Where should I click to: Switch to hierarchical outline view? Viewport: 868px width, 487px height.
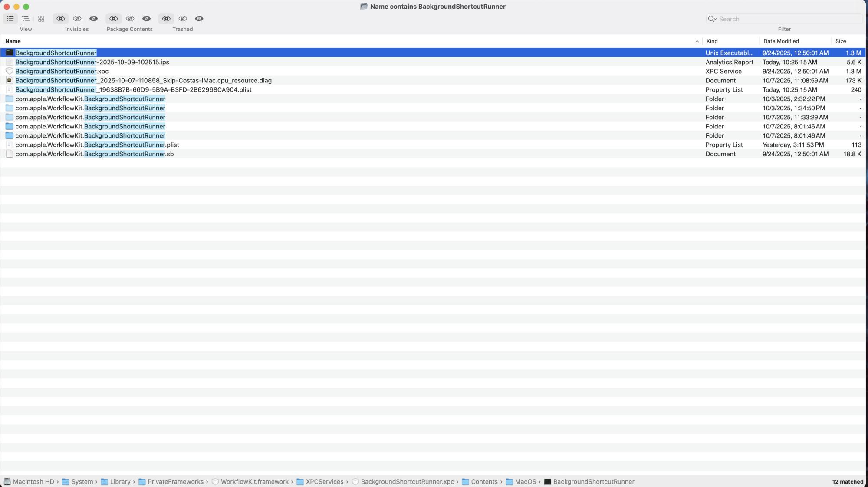pos(26,19)
